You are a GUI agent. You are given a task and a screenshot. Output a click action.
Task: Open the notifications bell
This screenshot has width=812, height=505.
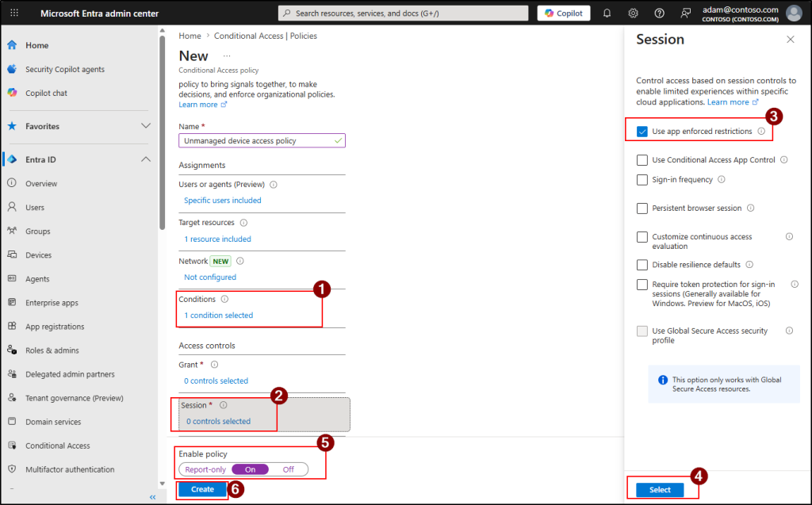tap(607, 13)
